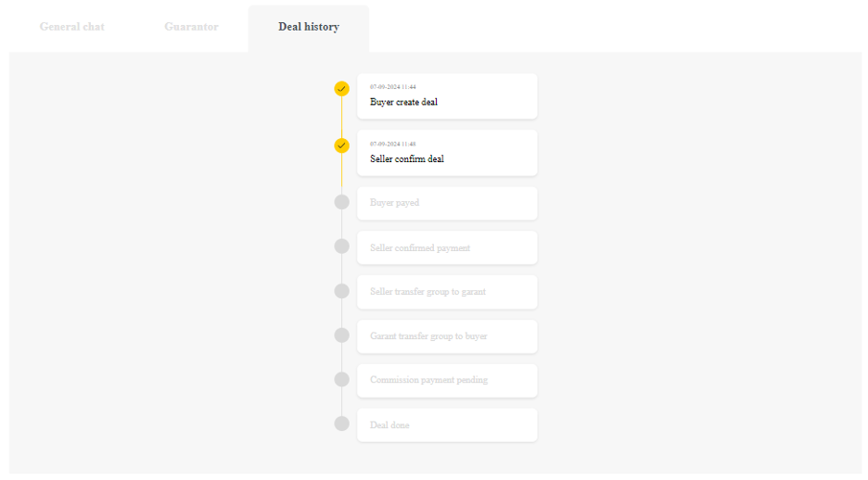868x480 pixels.
Task: Select the Deal history tab
Action: pos(308,27)
